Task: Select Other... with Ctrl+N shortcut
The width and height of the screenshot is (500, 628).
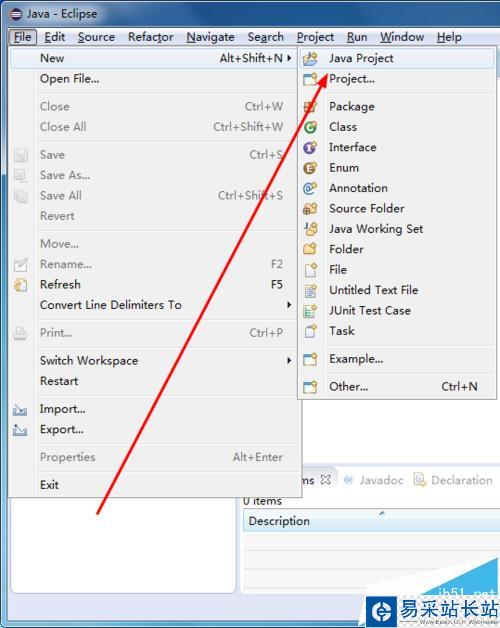Action: pyautogui.click(x=397, y=387)
